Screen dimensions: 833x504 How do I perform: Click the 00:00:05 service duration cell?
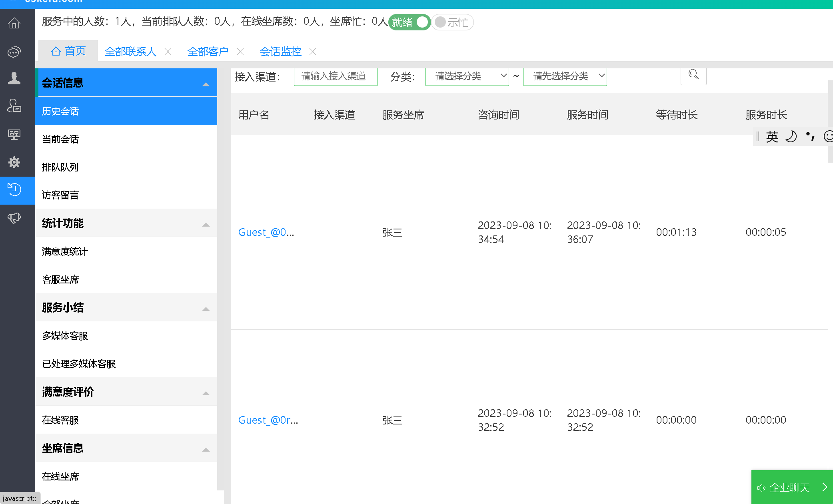click(766, 232)
